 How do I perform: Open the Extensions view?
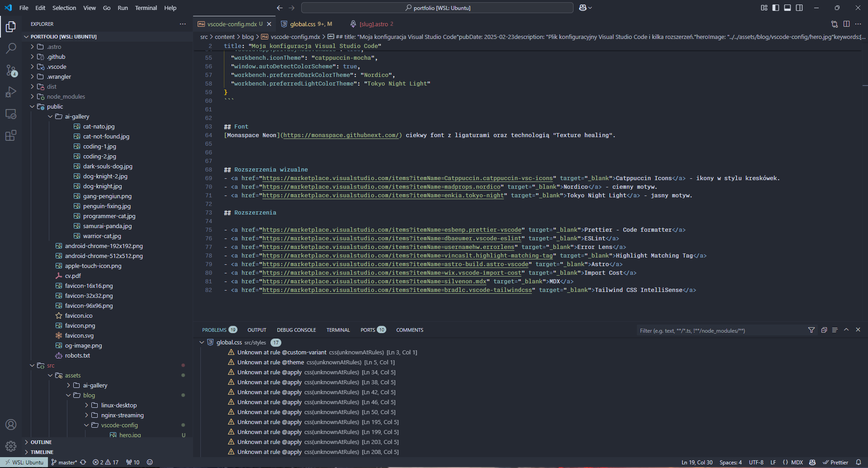click(11, 135)
